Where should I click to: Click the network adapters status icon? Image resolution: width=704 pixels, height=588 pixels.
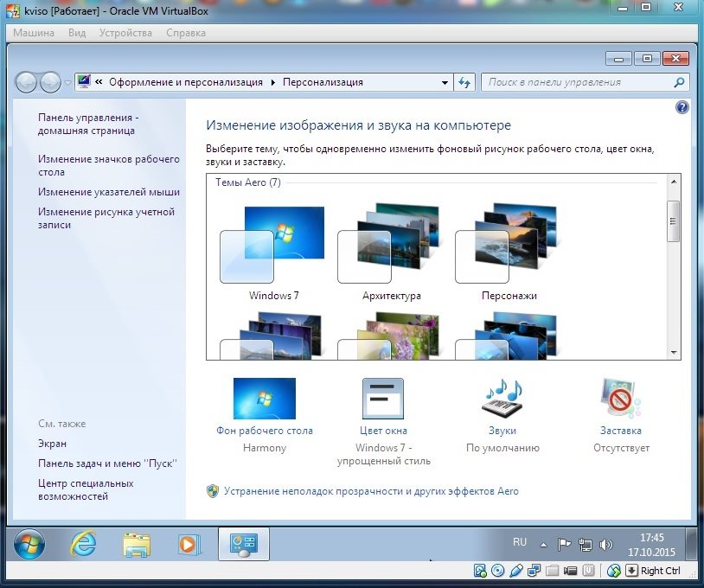[534, 571]
